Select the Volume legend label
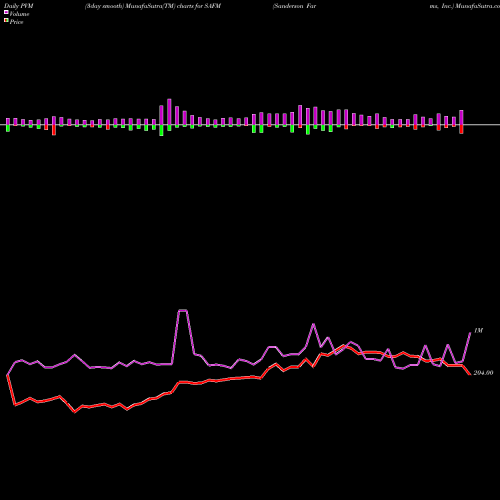This screenshot has width=500, height=500. click(19, 14)
